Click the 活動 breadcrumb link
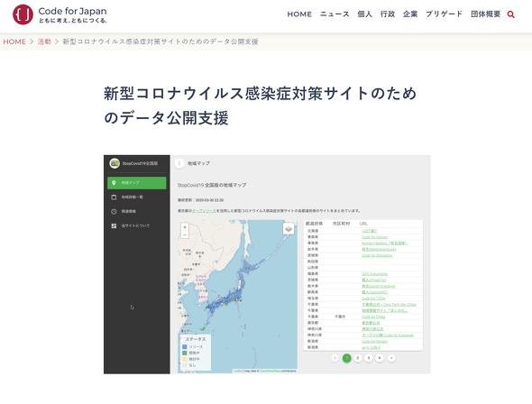Image resolution: width=532 pixels, height=404 pixels. pos(44,41)
